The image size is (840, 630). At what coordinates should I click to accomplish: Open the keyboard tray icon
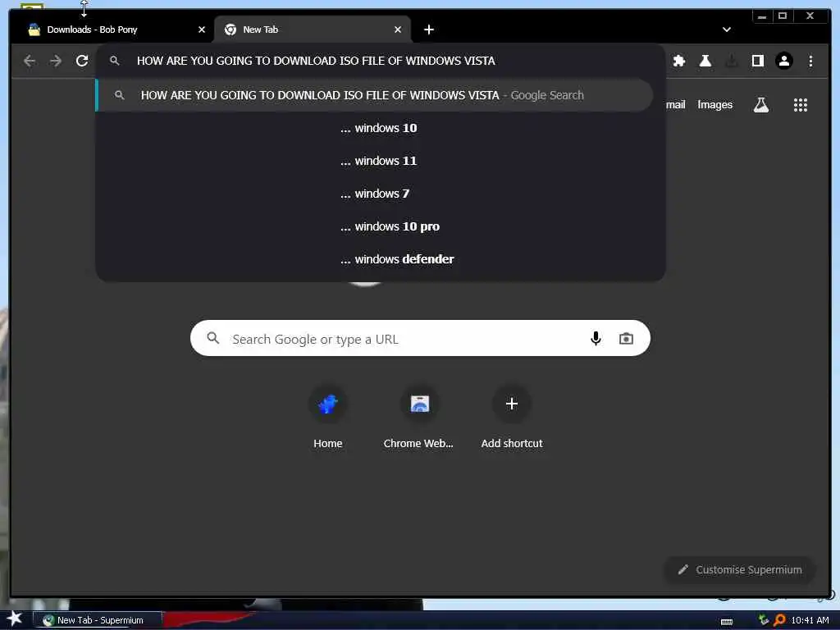[x=727, y=622]
